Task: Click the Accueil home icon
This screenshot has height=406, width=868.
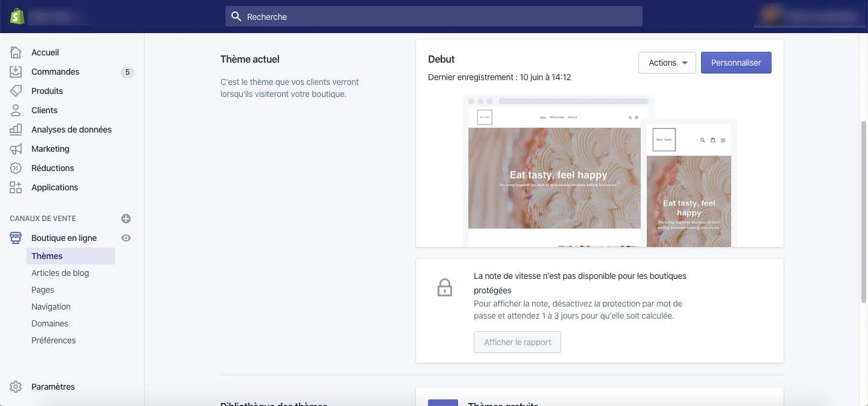Action: pos(16,52)
